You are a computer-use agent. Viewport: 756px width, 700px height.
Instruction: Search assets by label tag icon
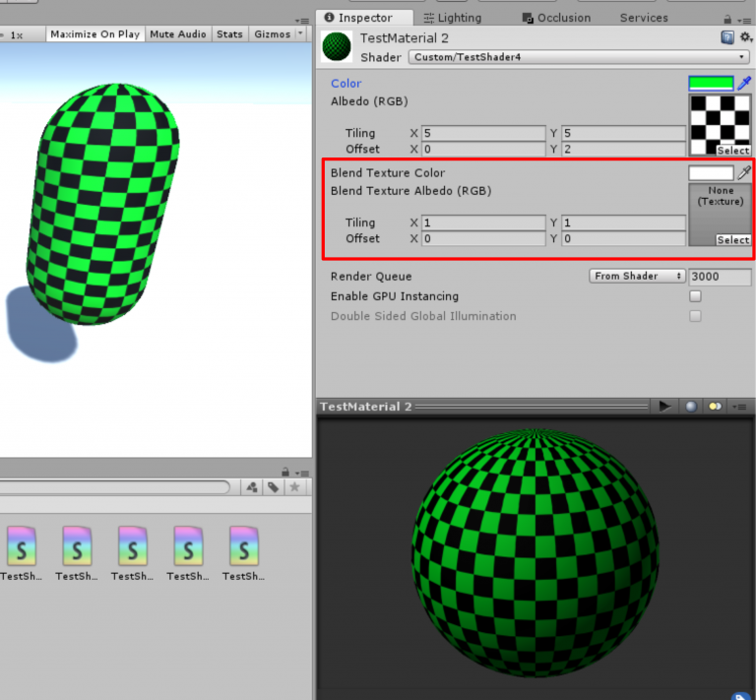tap(273, 487)
